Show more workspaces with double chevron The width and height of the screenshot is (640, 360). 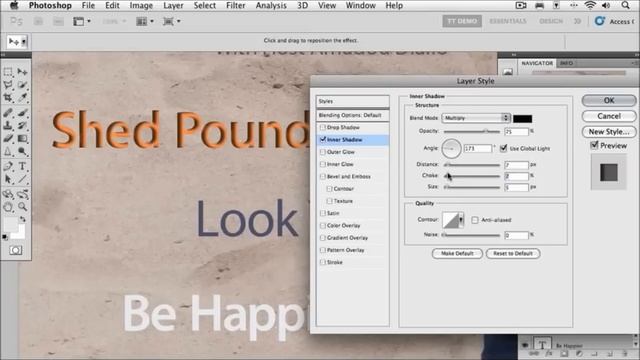577,21
